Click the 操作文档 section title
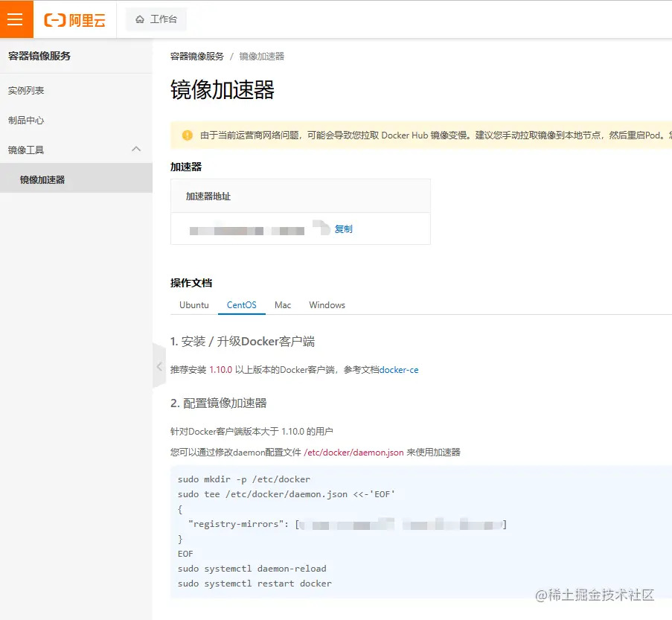 (x=191, y=283)
